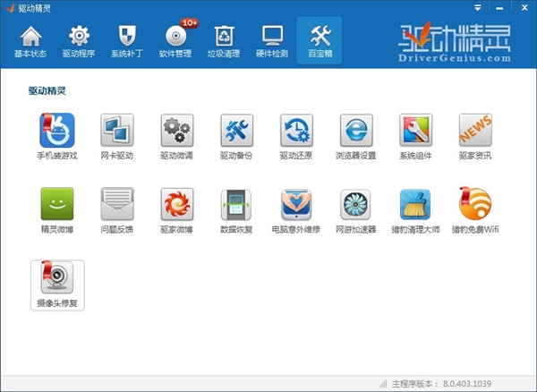Switch to 基本状态 home tab
The image size is (537, 392).
[30, 41]
